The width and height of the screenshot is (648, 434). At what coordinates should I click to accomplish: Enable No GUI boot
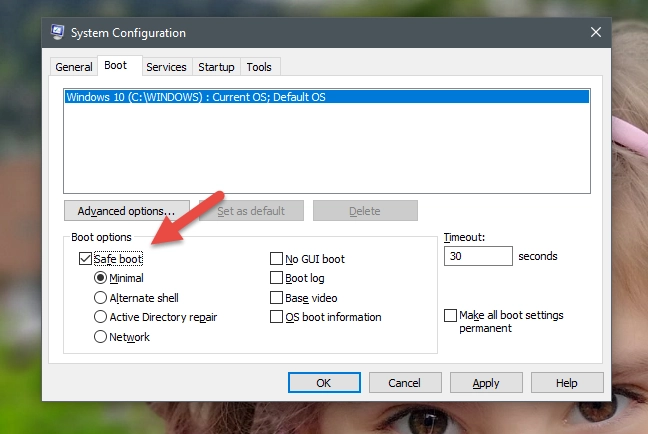(x=276, y=259)
